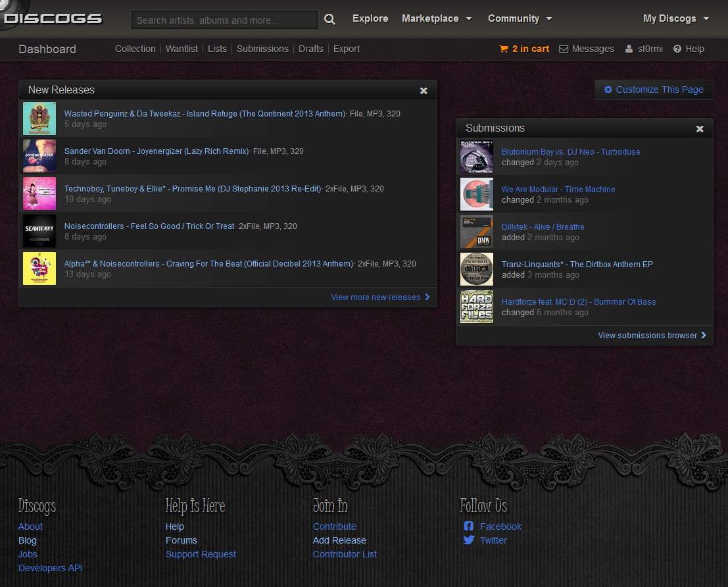This screenshot has width=728, height=587.
Task: Expand the Community dropdown menu
Action: click(x=520, y=18)
